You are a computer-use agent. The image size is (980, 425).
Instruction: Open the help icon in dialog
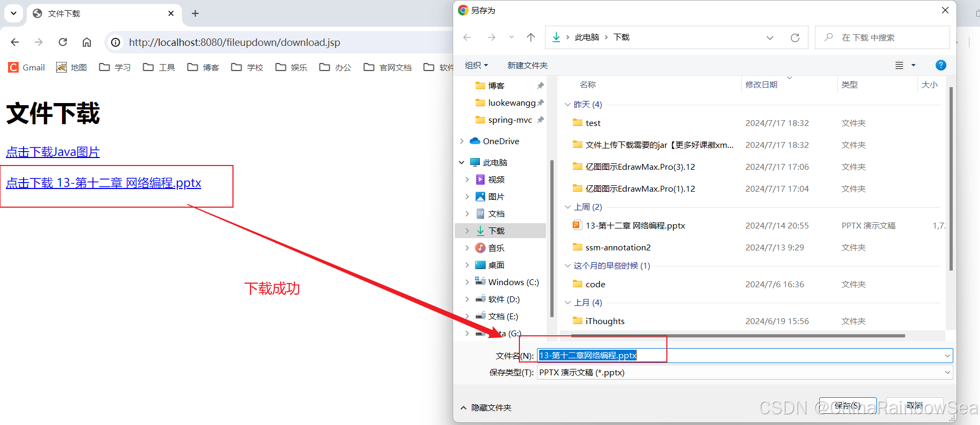941,65
